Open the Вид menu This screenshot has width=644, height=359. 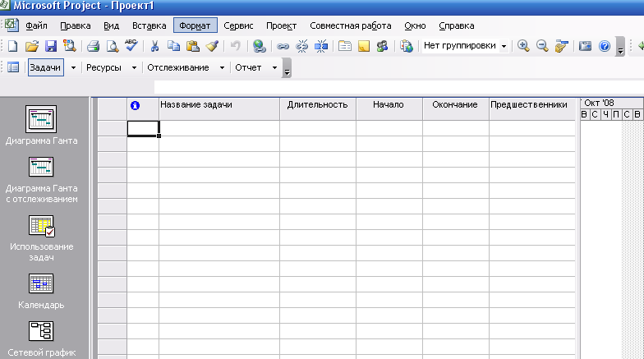[112, 25]
